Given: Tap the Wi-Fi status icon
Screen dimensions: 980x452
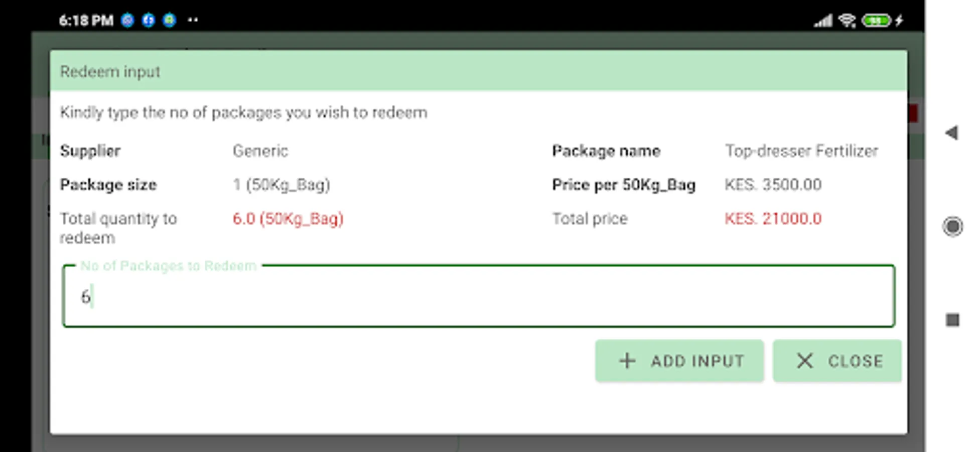Looking at the screenshot, I should click(847, 21).
